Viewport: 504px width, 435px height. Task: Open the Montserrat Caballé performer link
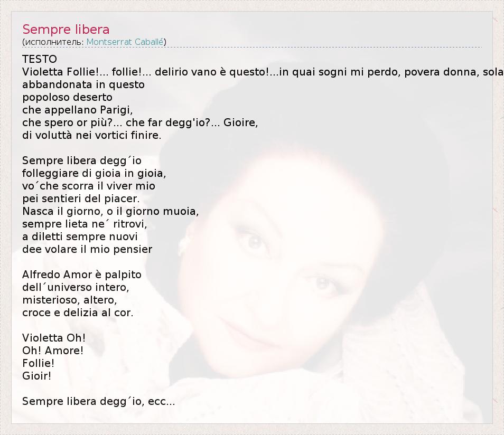[125, 42]
